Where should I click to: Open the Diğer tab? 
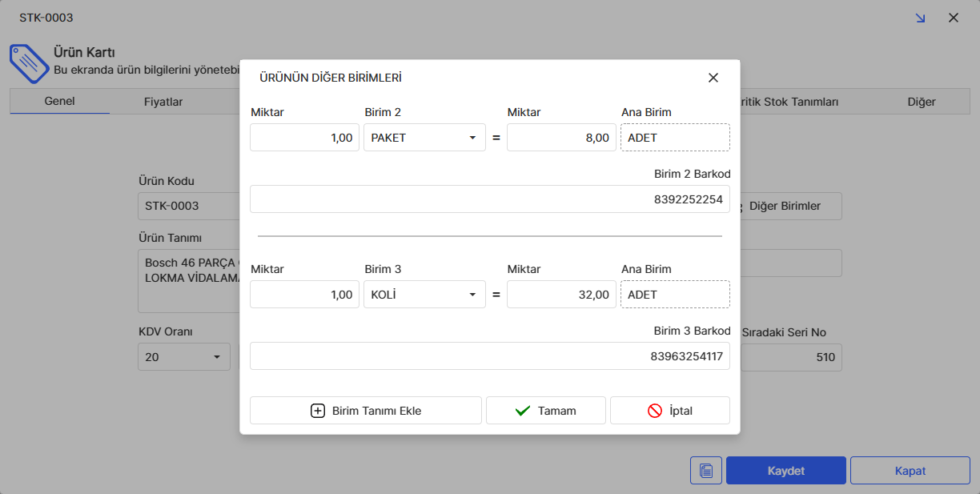click(921, 102)
